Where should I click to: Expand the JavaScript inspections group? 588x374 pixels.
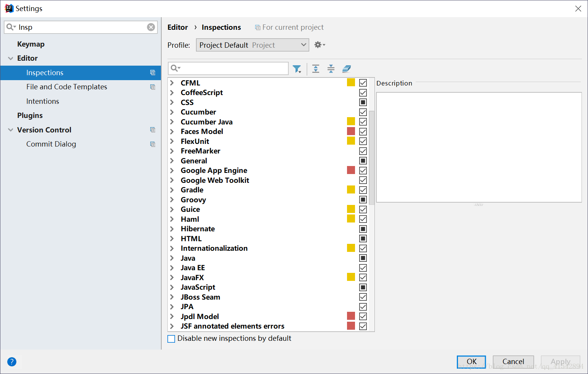[172, 287]
